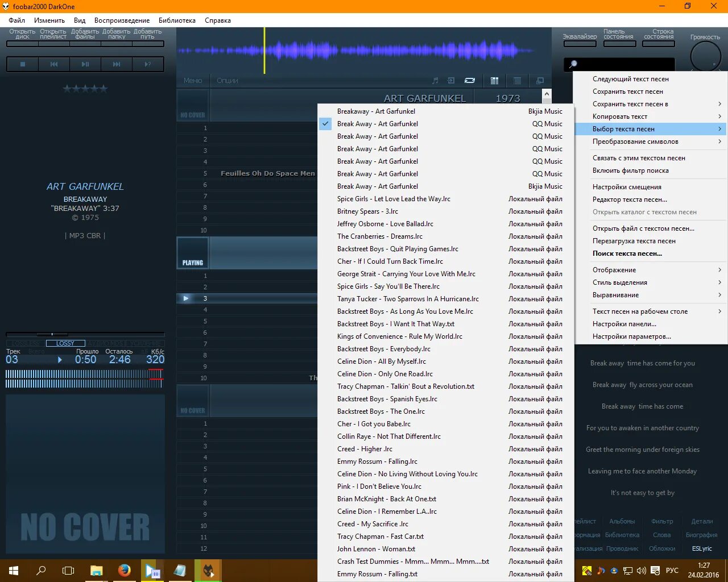Stop playback with the stop button
Viewport: 728px width, 582px height.
point(23,64)
